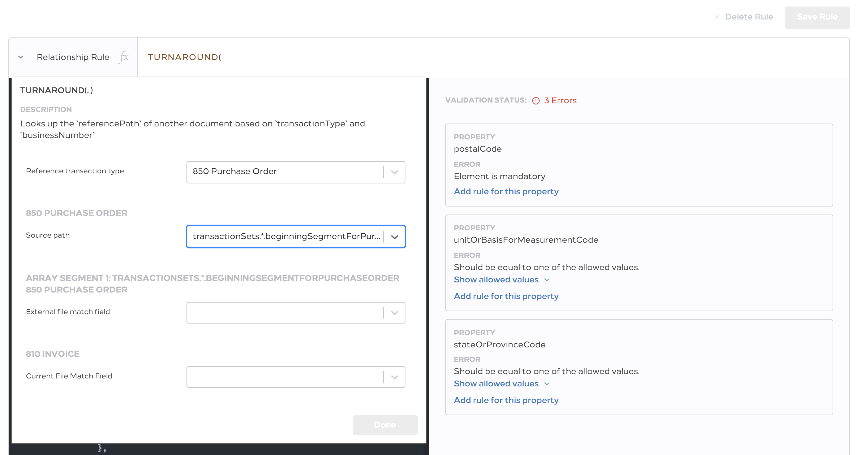Click the Reference transaction type label
This screenshot has height=455, width=868.
pyautogui.click(x=75, y=171)
